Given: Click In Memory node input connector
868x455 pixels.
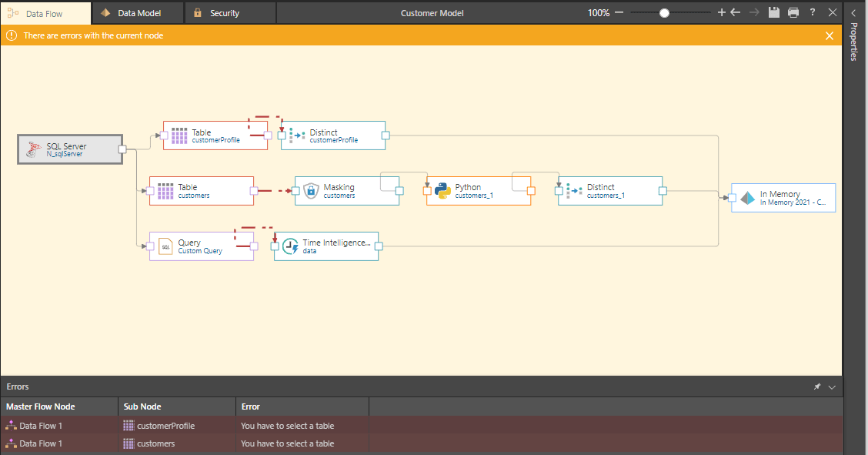Looking at the screenshot, I should tap(732, 198).
